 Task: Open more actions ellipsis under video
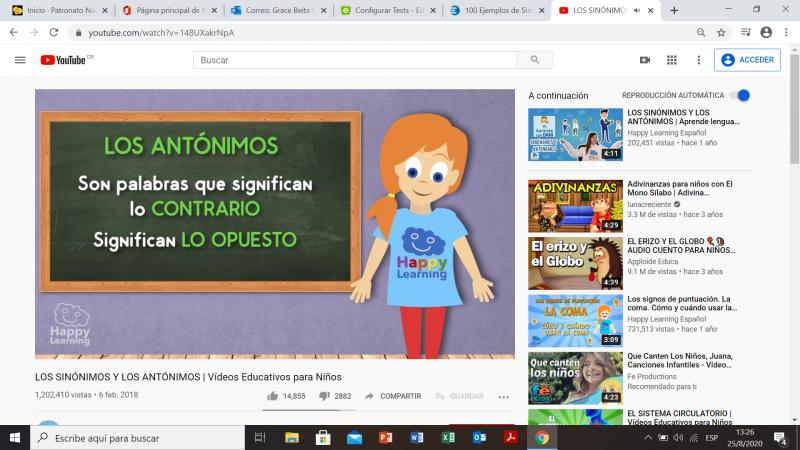tap(504, 396)
